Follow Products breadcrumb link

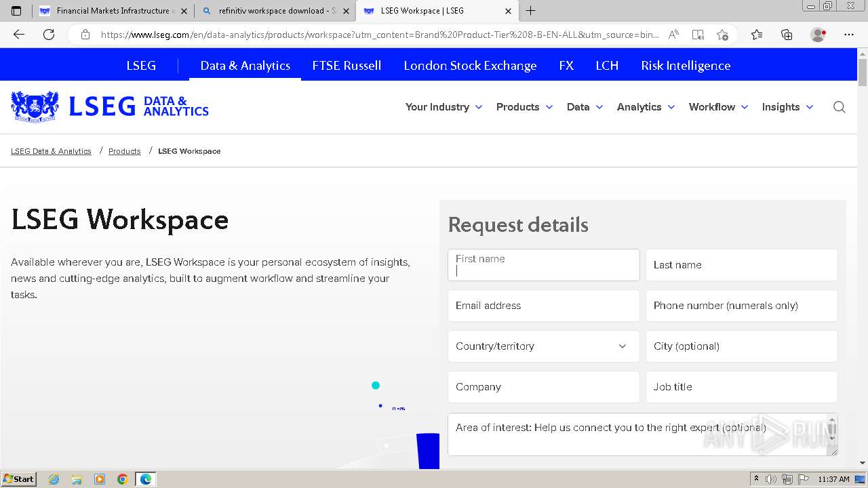coord(124,151)
